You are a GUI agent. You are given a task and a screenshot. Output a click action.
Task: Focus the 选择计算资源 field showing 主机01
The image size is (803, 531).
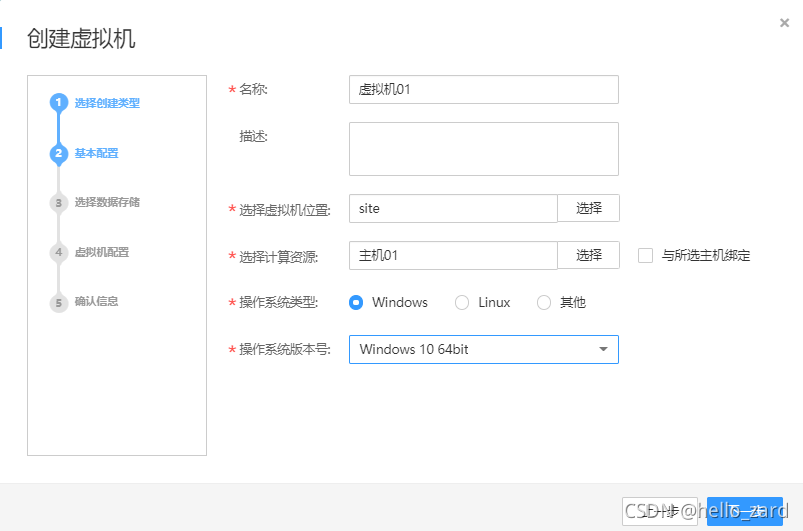pos(453,255)
